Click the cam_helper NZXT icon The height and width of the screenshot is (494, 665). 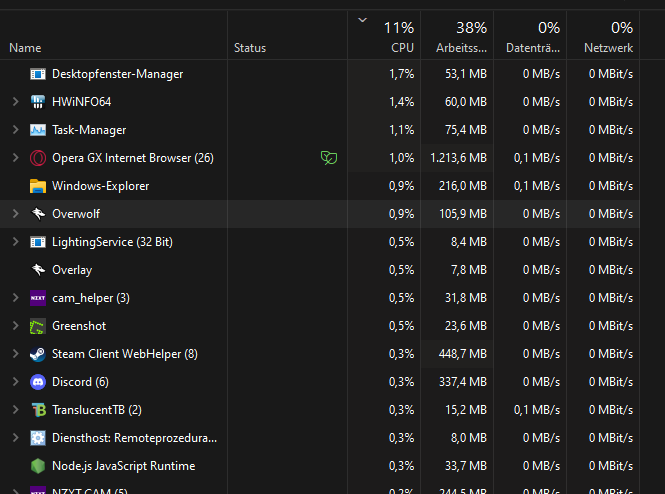point(38,298)
